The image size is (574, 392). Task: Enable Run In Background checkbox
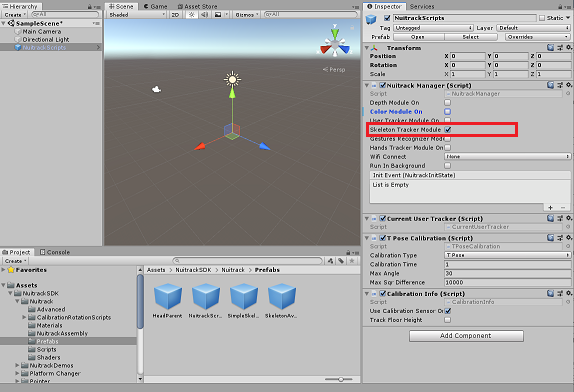447,166
